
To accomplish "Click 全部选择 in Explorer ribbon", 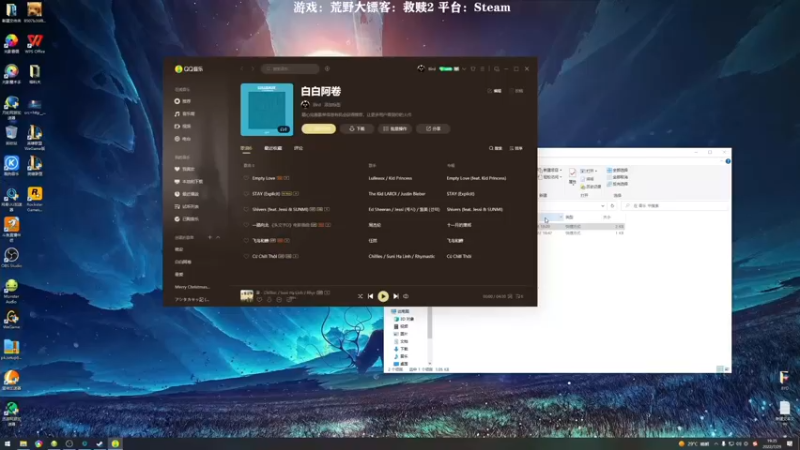I will coord(617,170).
